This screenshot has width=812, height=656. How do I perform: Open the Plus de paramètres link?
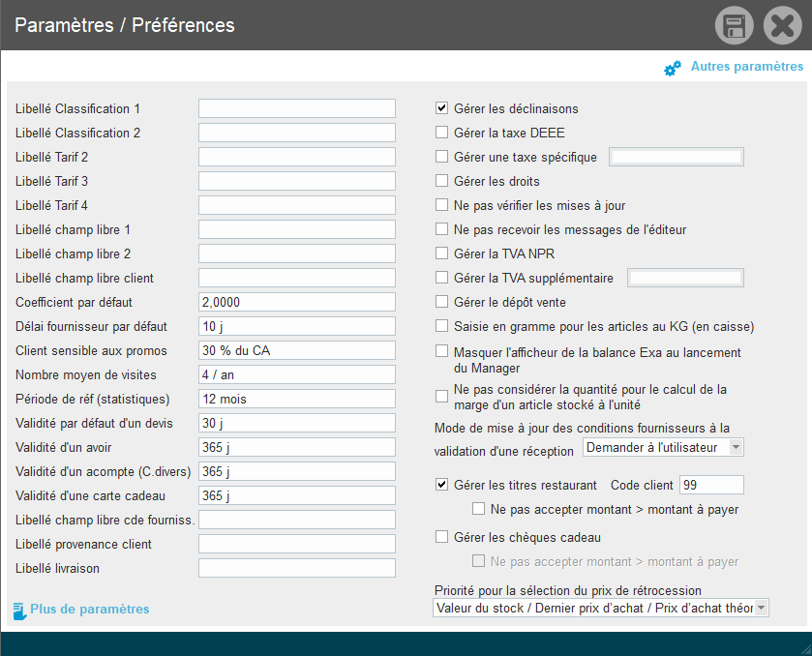pos(90,610)
